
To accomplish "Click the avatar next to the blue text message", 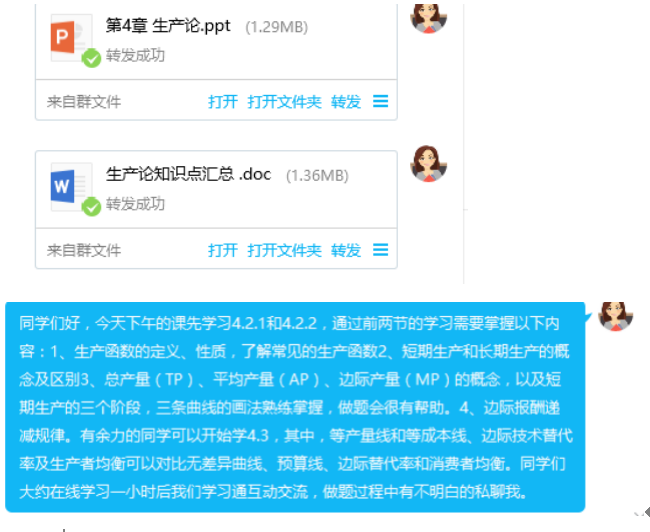I will point(616,316).
